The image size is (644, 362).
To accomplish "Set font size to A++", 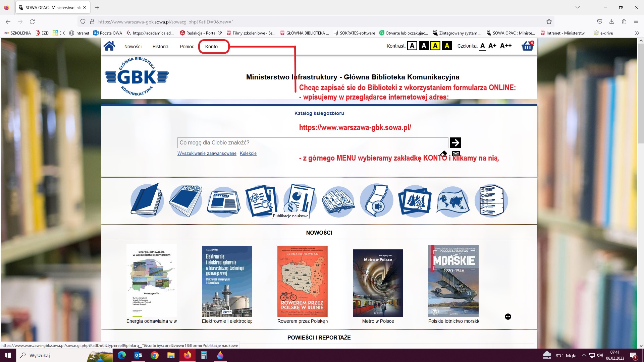I will click(x=506, y=46).
